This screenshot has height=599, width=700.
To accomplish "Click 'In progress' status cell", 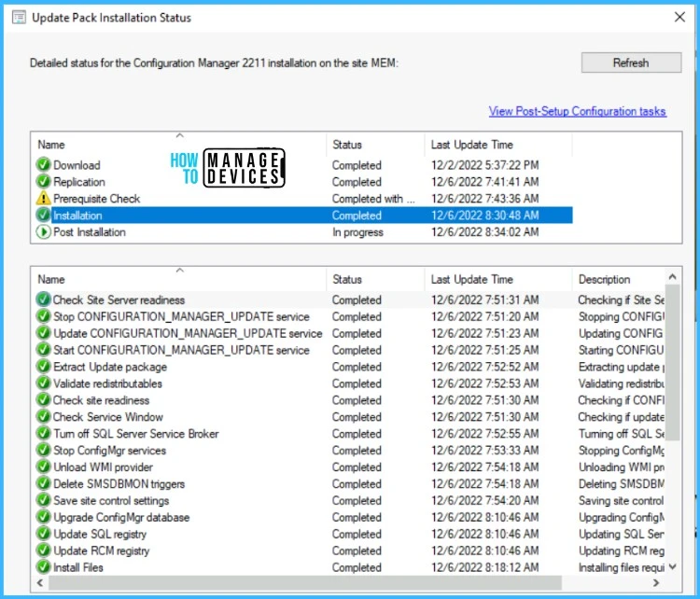I will tap(357, 232).
